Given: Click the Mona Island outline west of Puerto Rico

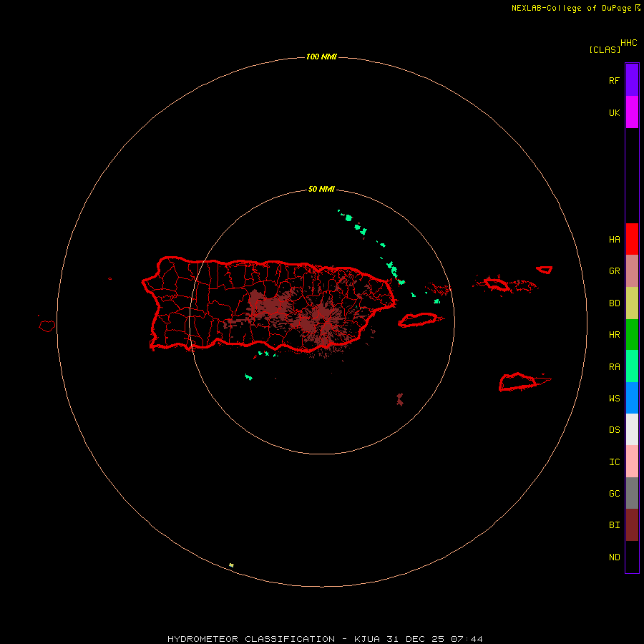Looking at the screenshot, I should 47,326.
